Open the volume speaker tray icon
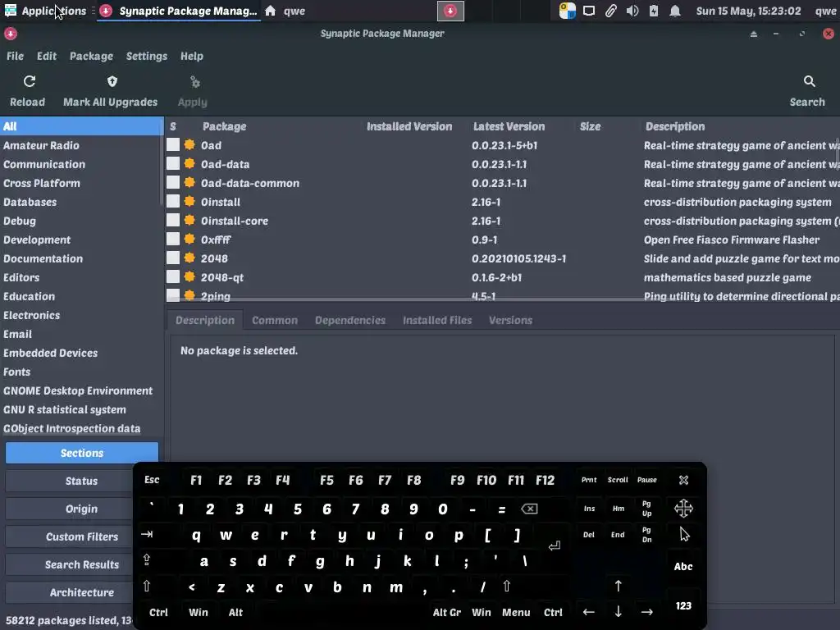The image size is (840, 630). click(632, 11)
